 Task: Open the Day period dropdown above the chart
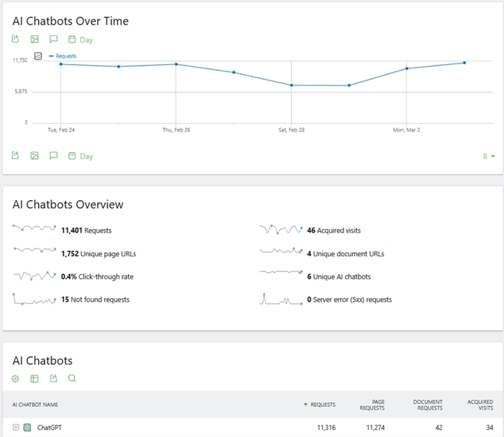tap(81, 40)
